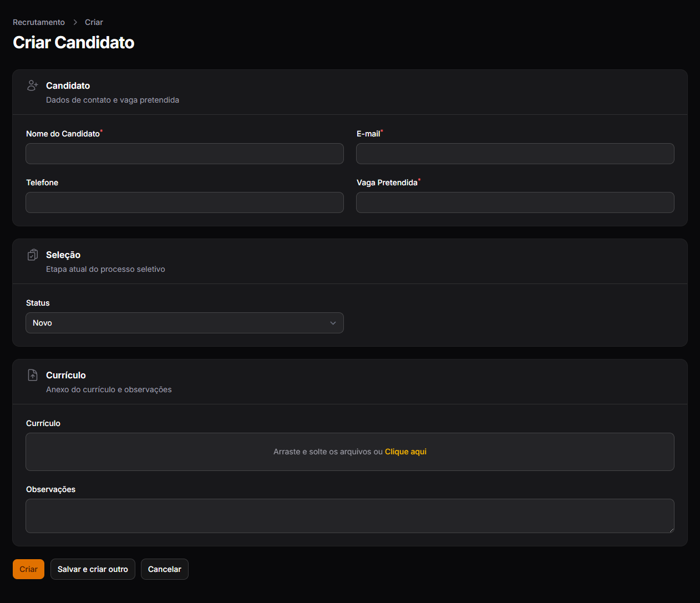Focus the Telefone input field

[185, 202]
